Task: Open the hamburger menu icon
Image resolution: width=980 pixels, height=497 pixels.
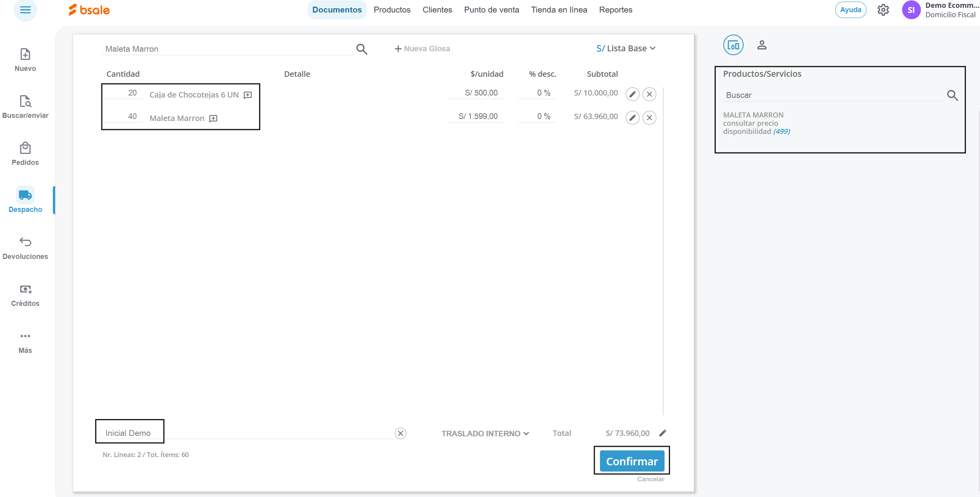Action: (25, 10)
